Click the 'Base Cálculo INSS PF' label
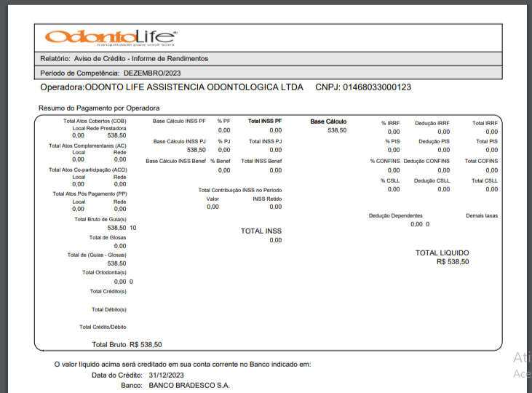 click(x=179, y=121)
